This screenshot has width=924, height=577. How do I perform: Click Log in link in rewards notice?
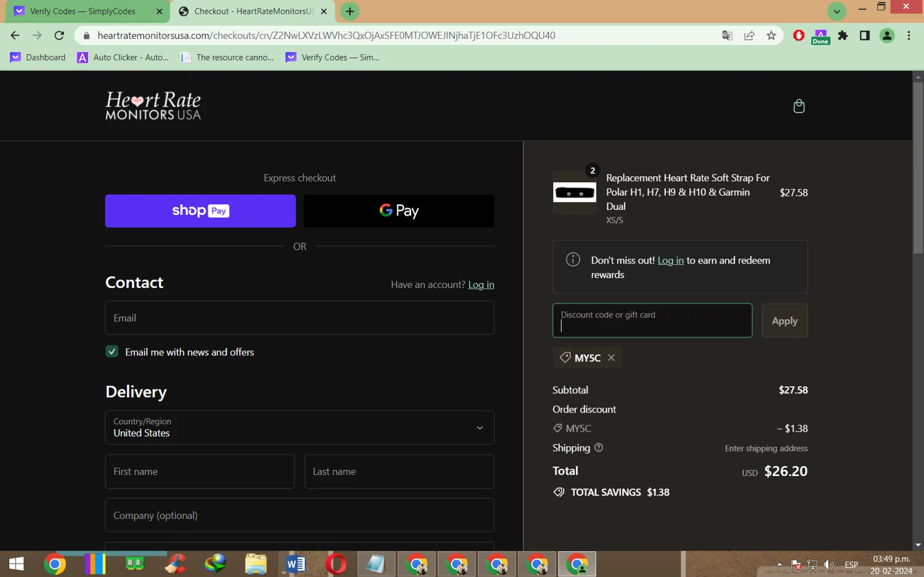click(670, 260)
